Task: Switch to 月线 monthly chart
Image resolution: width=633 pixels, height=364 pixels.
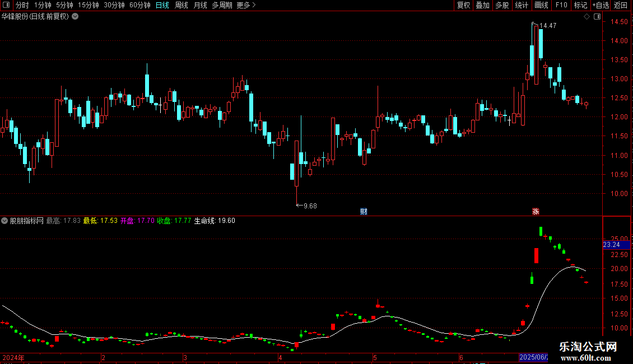Action: click(200, 5)
